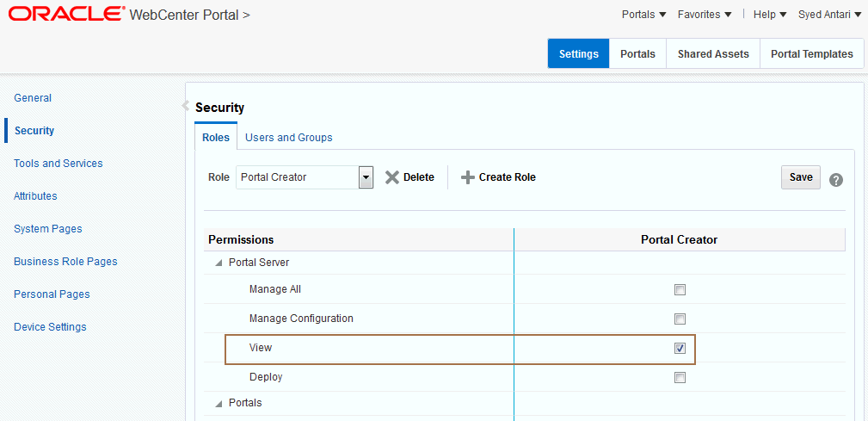
Task: Click the help question mark icon
Action: [x=835, y=180]
